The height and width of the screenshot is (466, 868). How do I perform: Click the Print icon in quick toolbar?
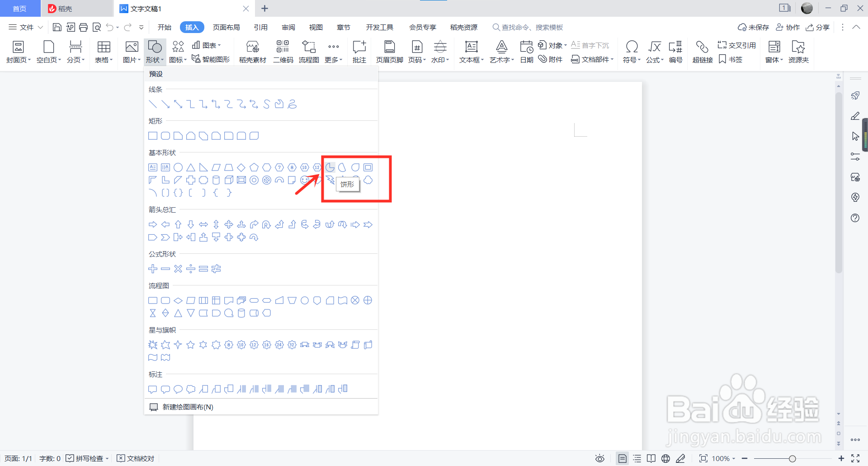[x=83, y=28]
